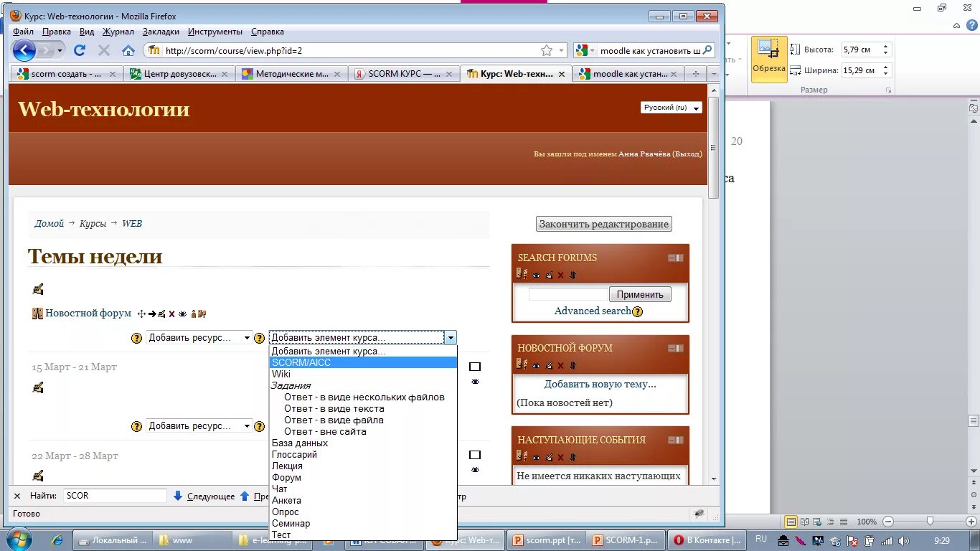The image size is (980, 551).
Task: Open the Firefox home page icon
Action: (128, 50)
